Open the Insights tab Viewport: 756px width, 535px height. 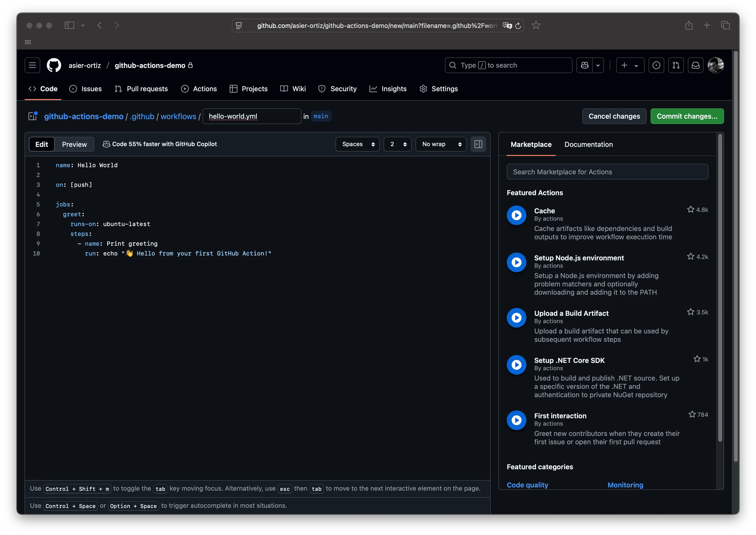[388, 89]
